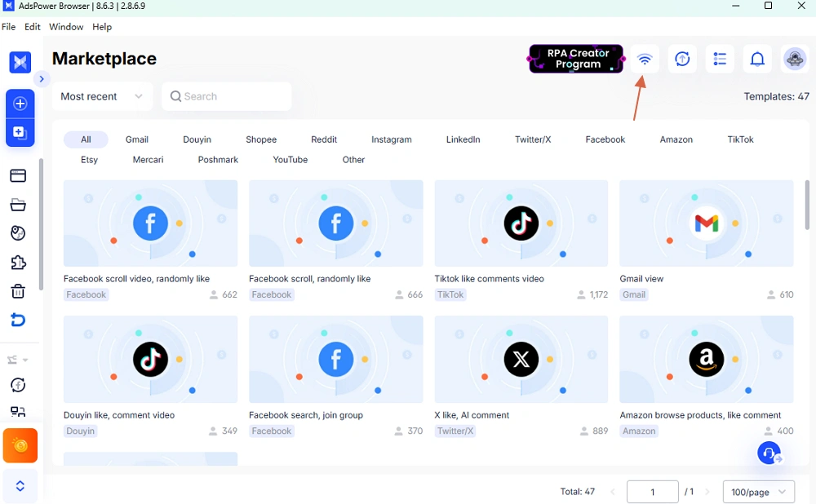Filter templates by Instagram
Screen dimensions: 816x504
392,139
